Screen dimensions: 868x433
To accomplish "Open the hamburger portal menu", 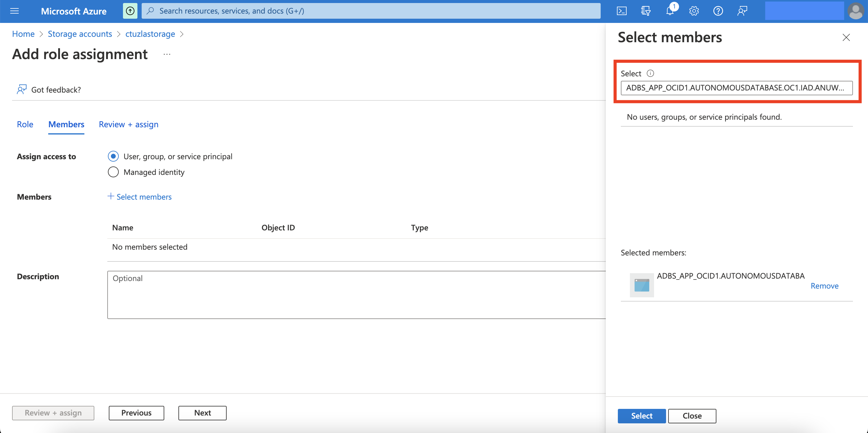I will click(14, 11).
